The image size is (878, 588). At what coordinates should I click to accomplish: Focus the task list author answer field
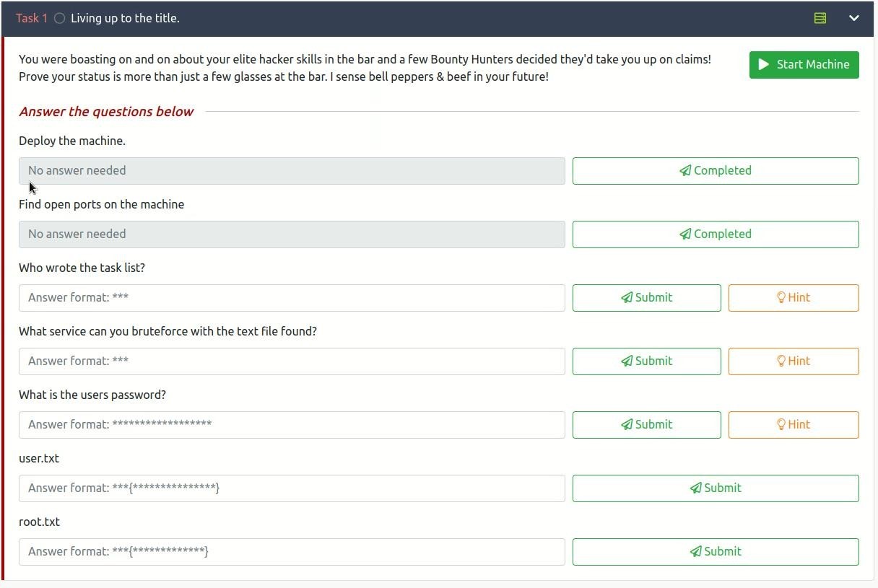coord(292,298)
